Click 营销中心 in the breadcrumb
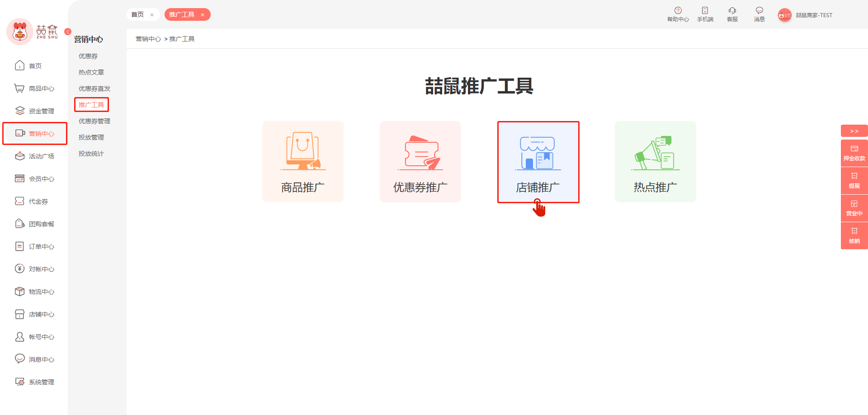This screenshot has height=415, width=868. click(148, 39)
